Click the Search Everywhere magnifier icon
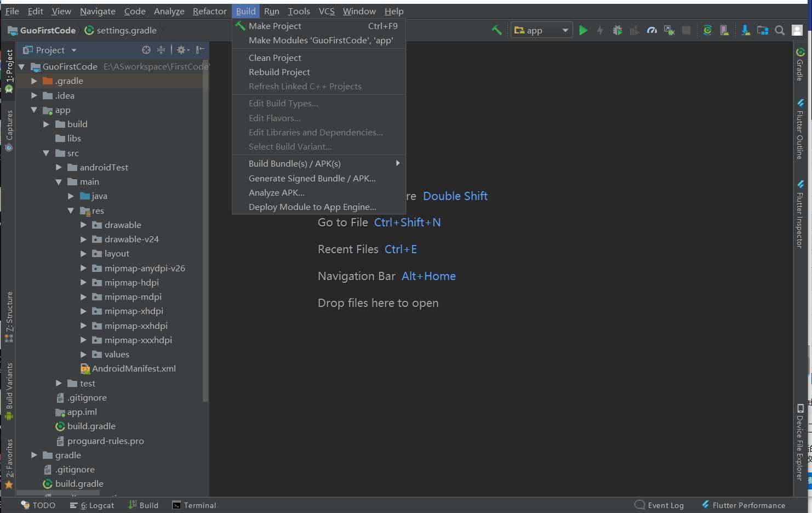 point(780,30)
